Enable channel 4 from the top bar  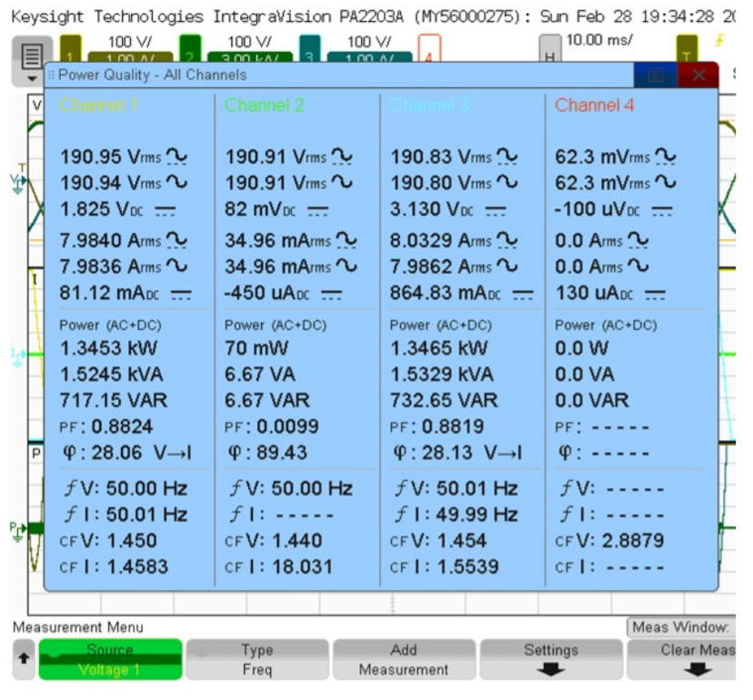[429, 48]
